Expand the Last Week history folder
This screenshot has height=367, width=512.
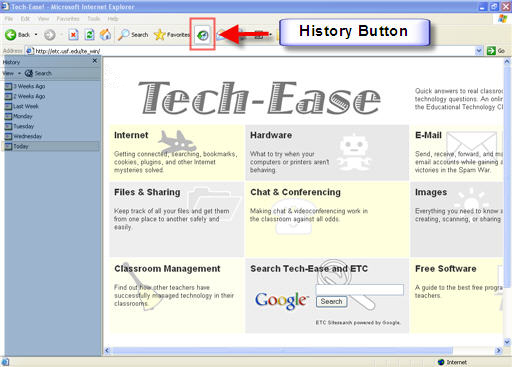pos(22,106)
